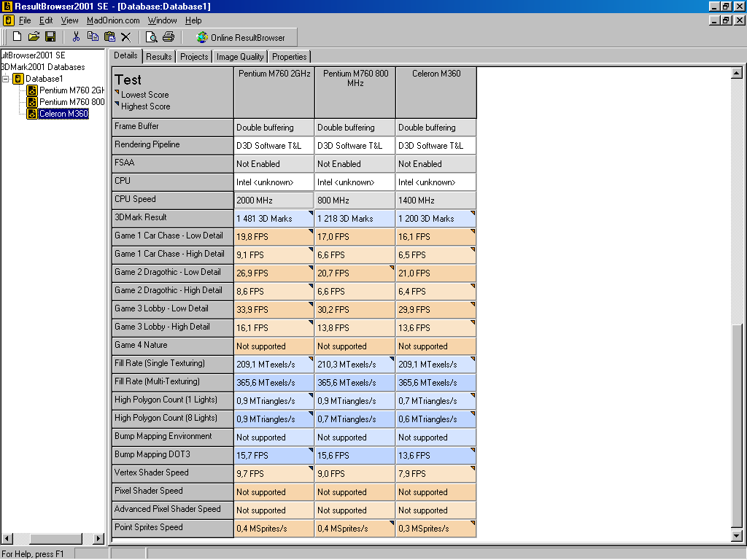Click the 1 481 3D Marks cell

[x=274, y=219]
